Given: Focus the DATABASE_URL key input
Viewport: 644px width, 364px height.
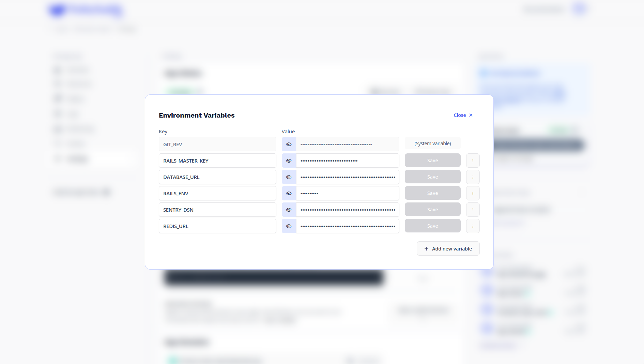Looking at the screenshot, I should [x=217, y=177].
